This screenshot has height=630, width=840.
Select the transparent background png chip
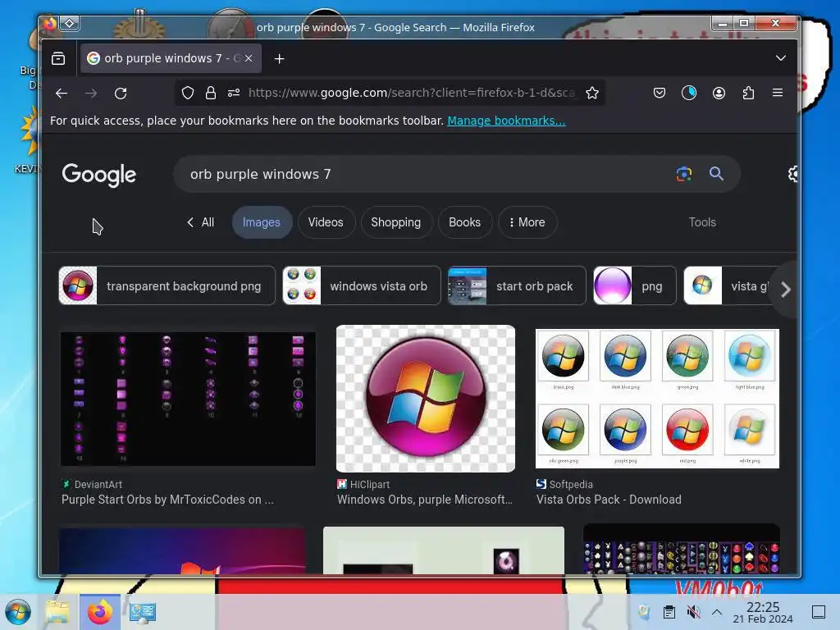tap(167, 286)
